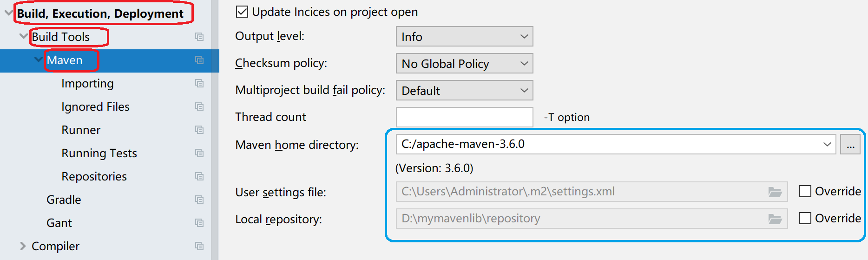
Task: Enable Override for User settings file
Action: coord(805,191)
